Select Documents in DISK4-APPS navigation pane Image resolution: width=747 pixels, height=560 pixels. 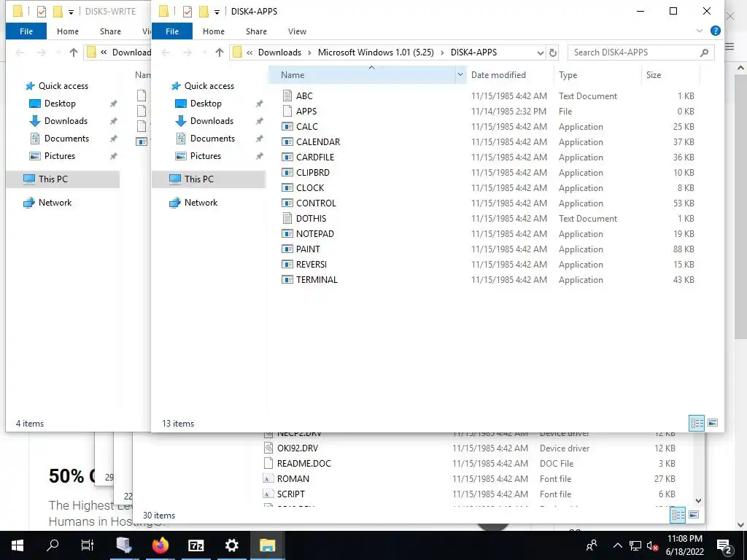click(x=212, y=139)
